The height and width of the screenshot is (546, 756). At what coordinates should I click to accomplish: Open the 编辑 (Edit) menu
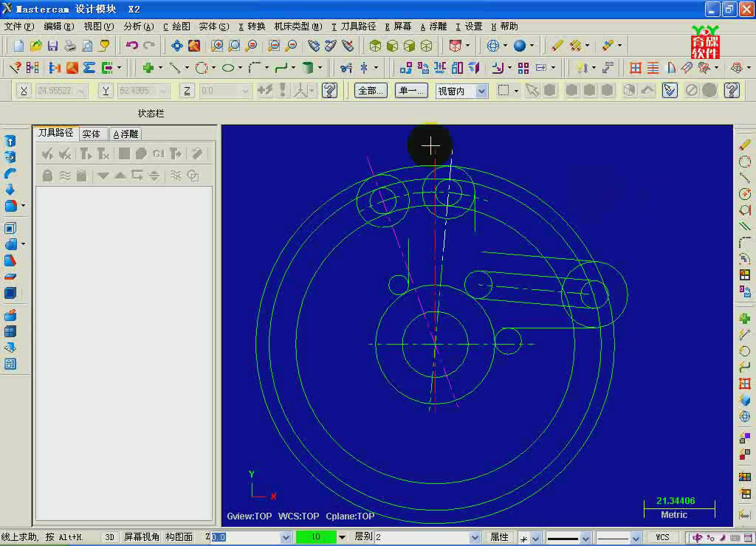tap(59, 27)
